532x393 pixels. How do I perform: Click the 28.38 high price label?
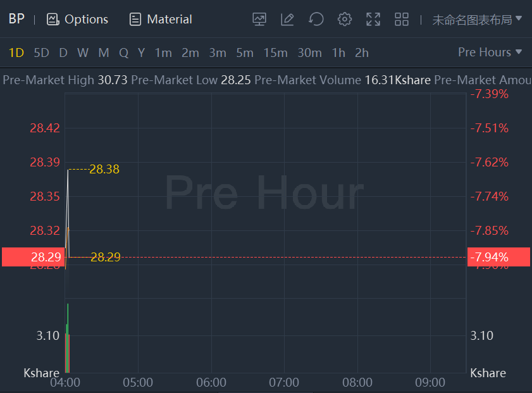104,170
